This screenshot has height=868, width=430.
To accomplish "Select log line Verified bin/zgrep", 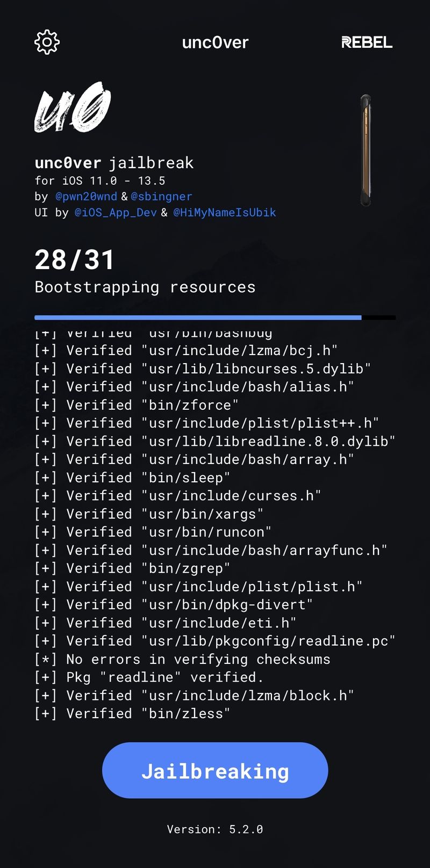I will pyautogui.click(x=132, y=568).
